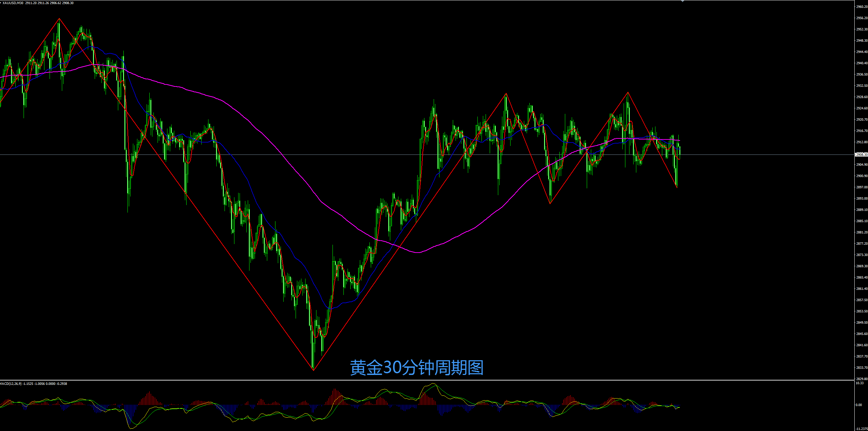Click price scale value 2956.20

[x=862, y=18]
